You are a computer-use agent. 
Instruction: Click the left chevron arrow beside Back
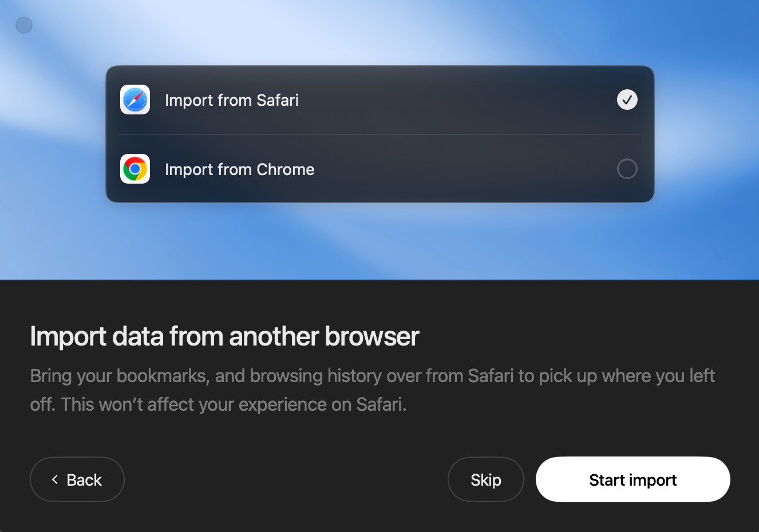tap(55, 479)
